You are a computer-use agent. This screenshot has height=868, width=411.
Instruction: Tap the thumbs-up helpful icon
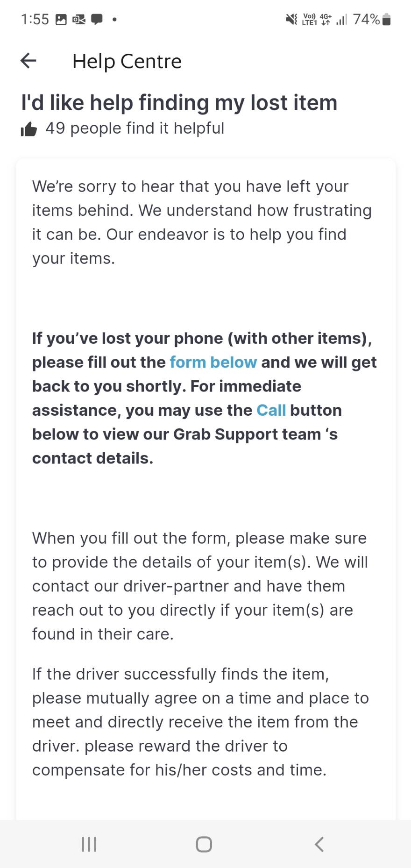(x=28, y=128)
